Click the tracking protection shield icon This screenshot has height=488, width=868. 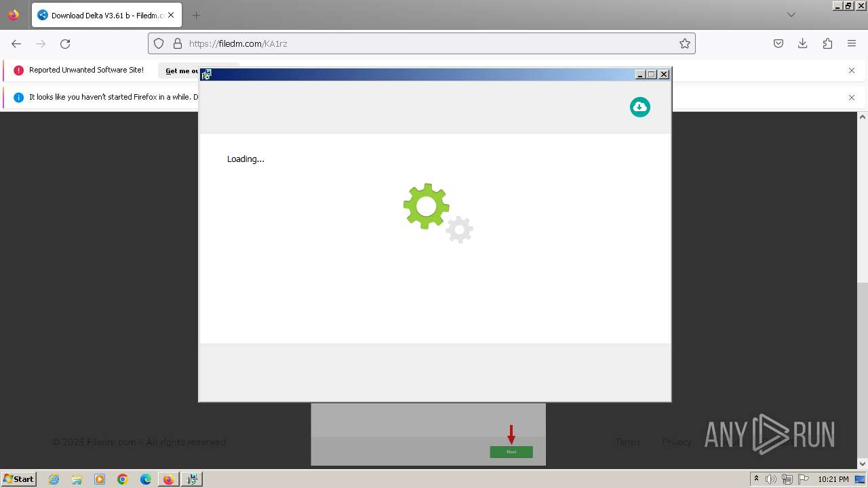[x=159, y=43]
